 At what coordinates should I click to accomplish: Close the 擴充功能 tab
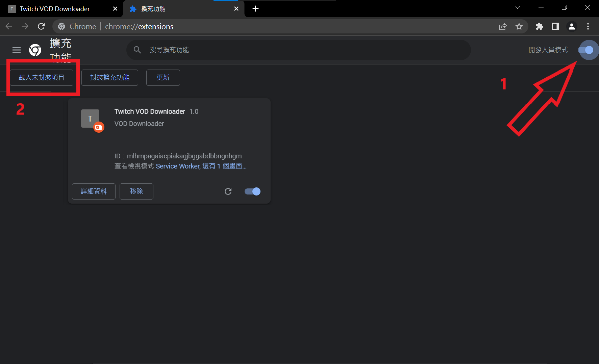point(236,9)
